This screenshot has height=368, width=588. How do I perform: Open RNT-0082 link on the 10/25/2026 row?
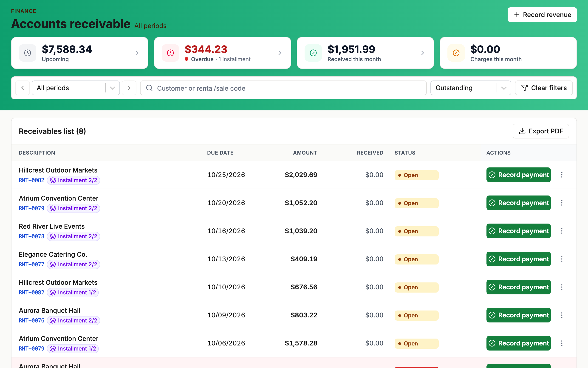[32, 180]
